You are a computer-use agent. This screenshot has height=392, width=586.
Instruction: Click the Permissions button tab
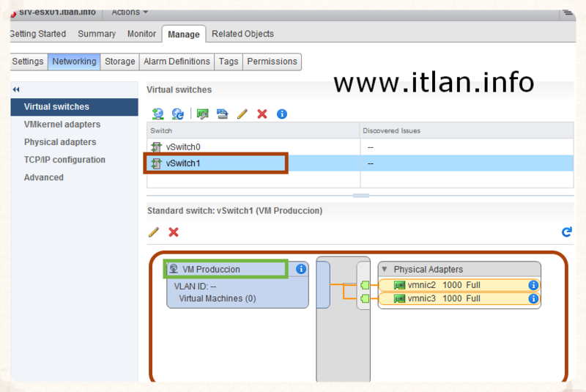pos(272,62)
